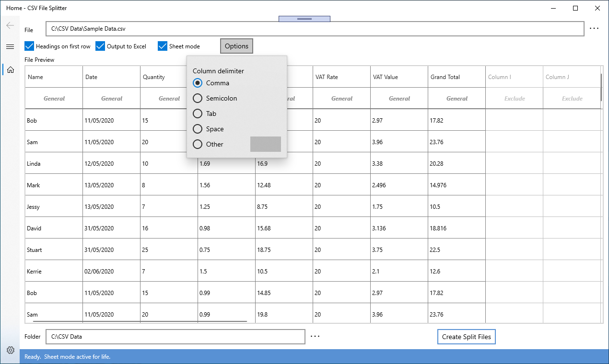Screen dimensions: 609x364
Task: Open format selector under the Name column
Action: (x=54, y=98)
